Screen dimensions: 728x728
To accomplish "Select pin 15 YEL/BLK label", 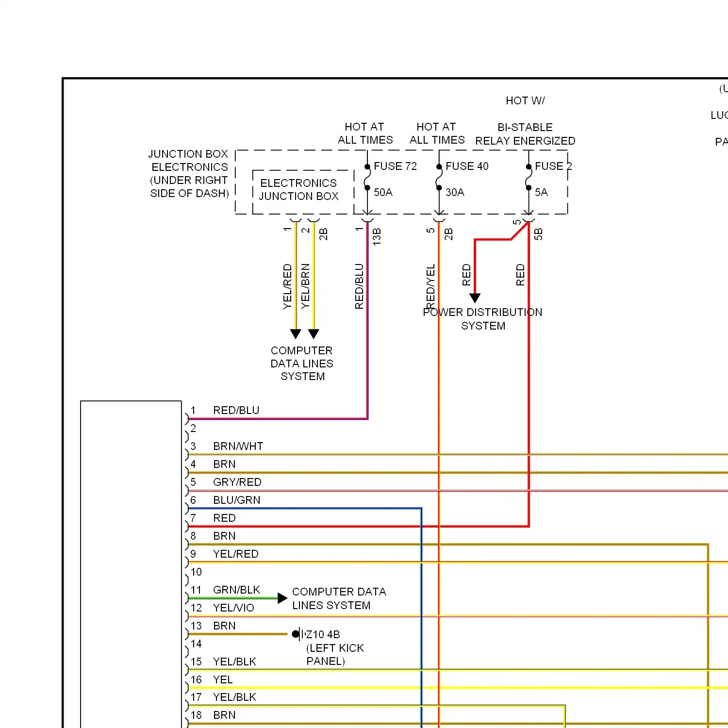I will [x=234, y=662].
